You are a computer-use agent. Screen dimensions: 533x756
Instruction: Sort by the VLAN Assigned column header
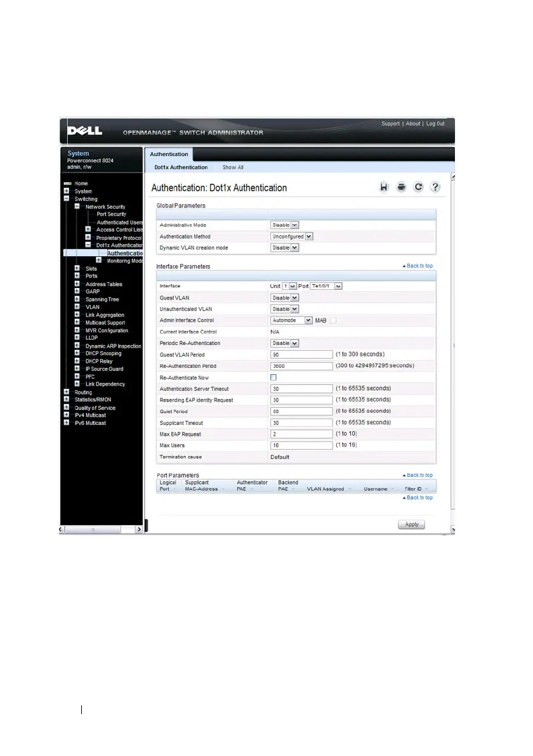tap(326, 489)
